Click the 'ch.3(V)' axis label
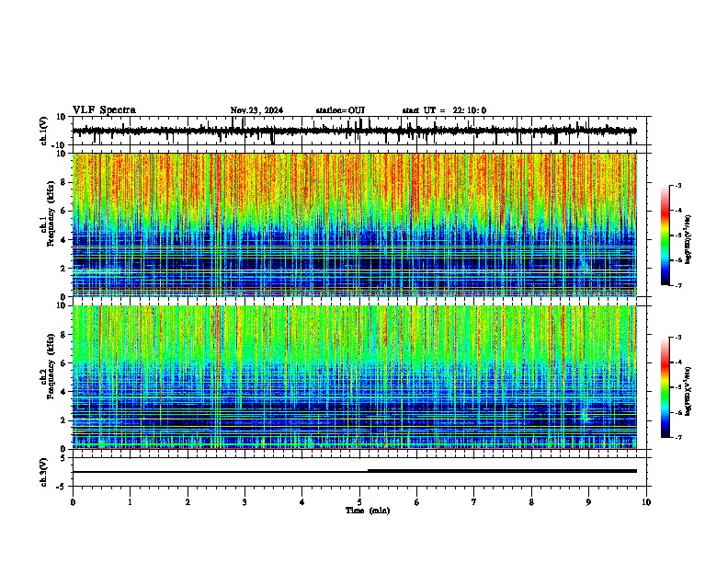Viewport: 728px width, 563px height. tap(44, 472)
